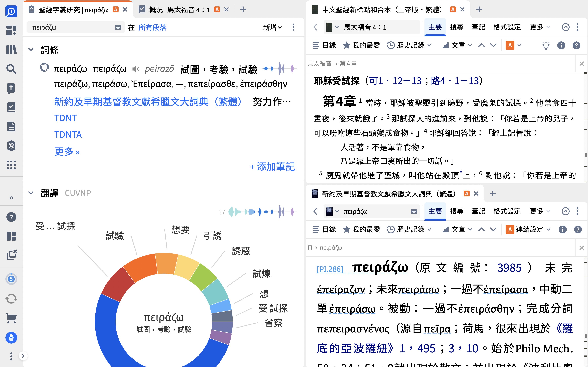This screenshot has height=367, width=588.
Task: Collapse the 詞條 section
Action: [x=31, y=50]
